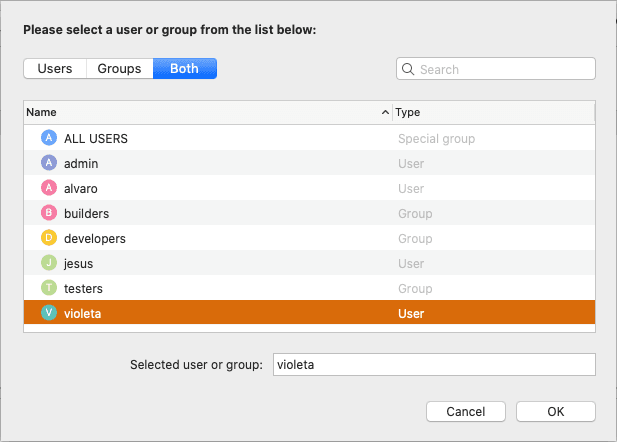Viewport: 617px width, 442px height.
Task: Select the jesus name in list
Action: pyautogui.click(x=79, y=263)
